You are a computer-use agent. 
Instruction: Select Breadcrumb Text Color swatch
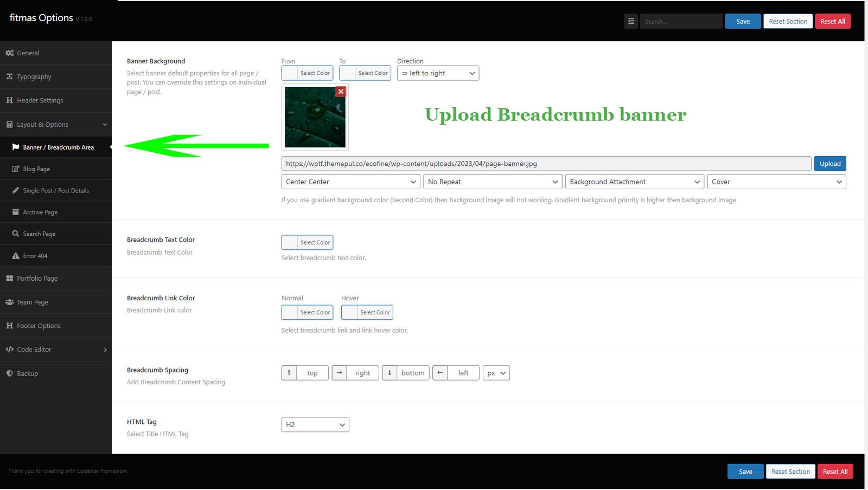(x=307, y=242)
